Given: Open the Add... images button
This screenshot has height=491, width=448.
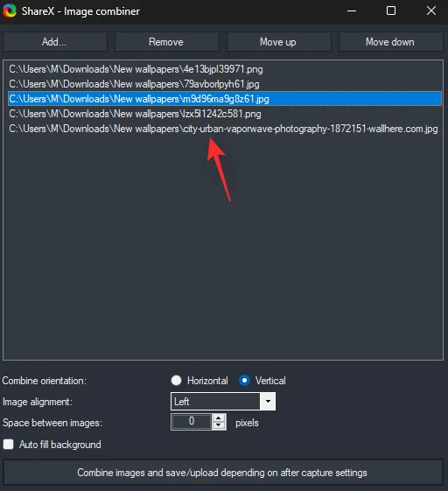Looking at the screenshot, I should click(x=55, y=42).
